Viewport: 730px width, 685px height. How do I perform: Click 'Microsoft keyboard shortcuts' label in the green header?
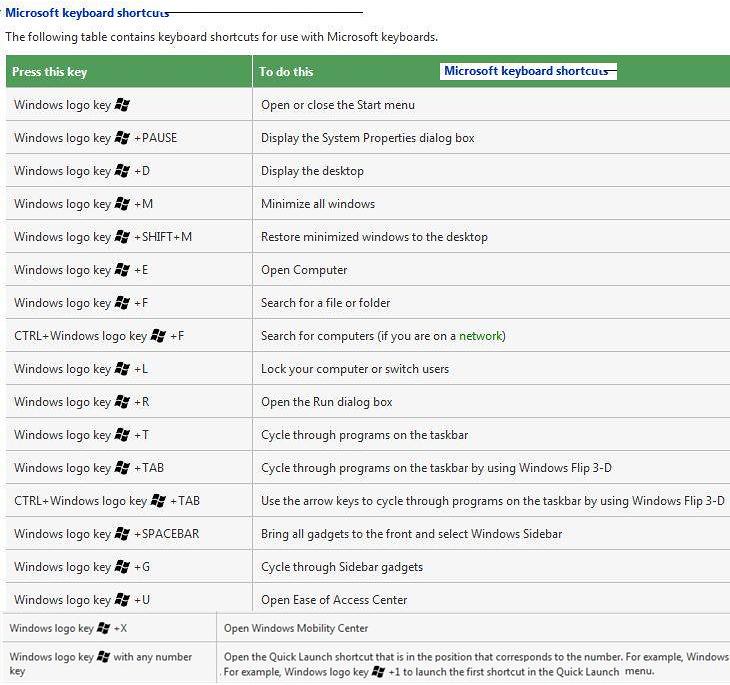(x=527, y=71)
